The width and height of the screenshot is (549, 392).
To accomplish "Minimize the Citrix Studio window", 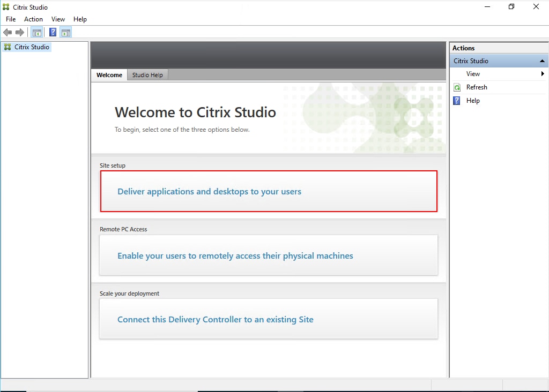I will pos(487,6).
